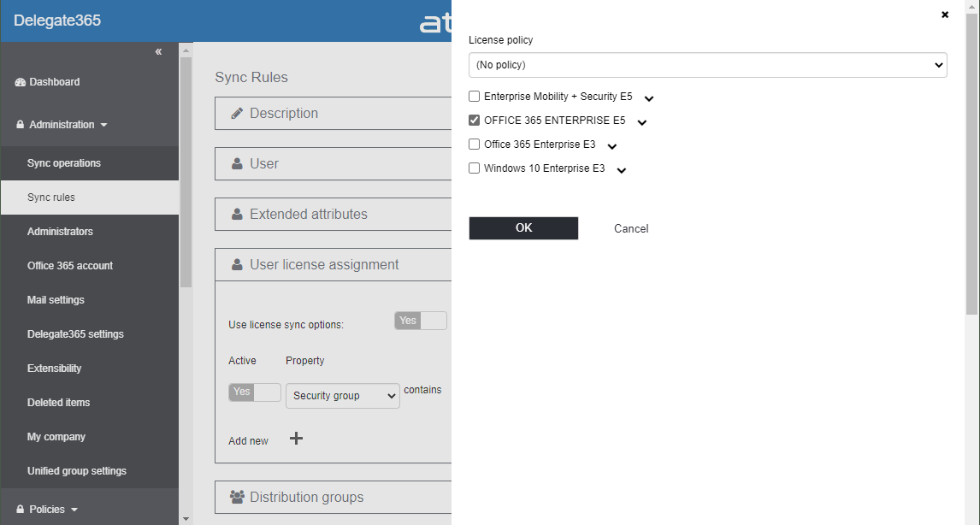
Task: Expand OFFICE 365 ENTERPRISE E5 service plans
Action: [x=642, y=122]
